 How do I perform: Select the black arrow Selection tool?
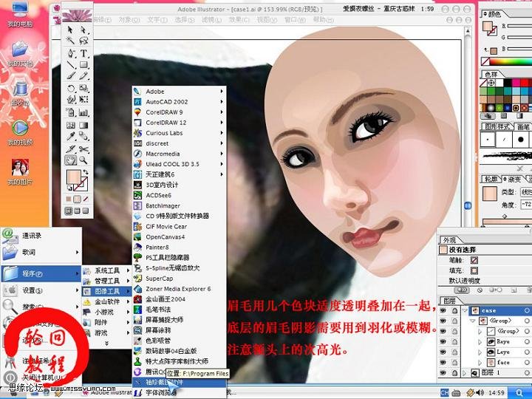click(71, 30)
